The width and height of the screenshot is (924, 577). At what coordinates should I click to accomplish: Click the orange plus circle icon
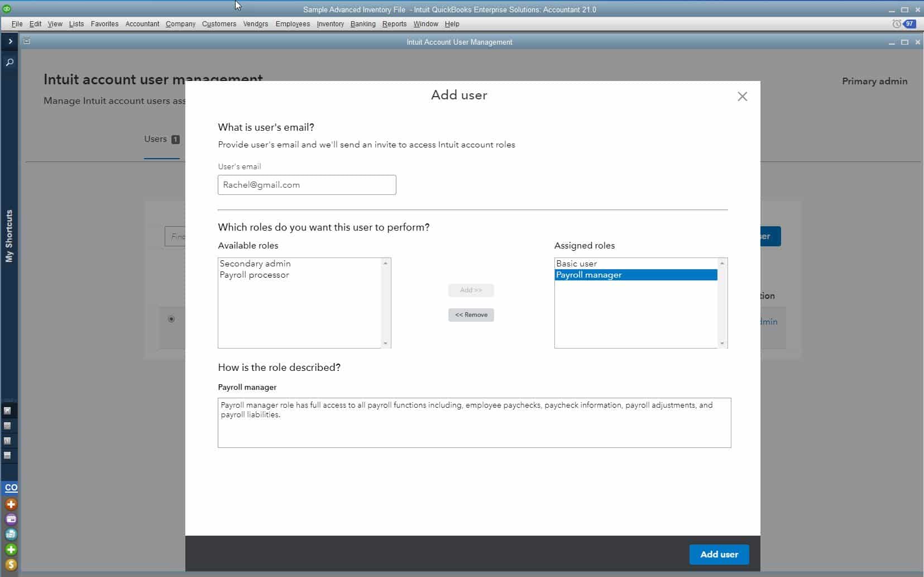11,504
